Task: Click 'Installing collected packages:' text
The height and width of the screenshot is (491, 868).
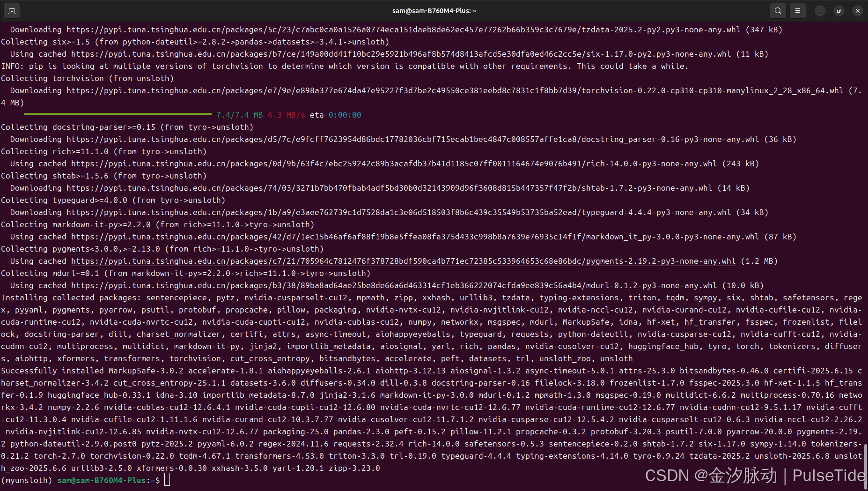Action: coord(71,298)
